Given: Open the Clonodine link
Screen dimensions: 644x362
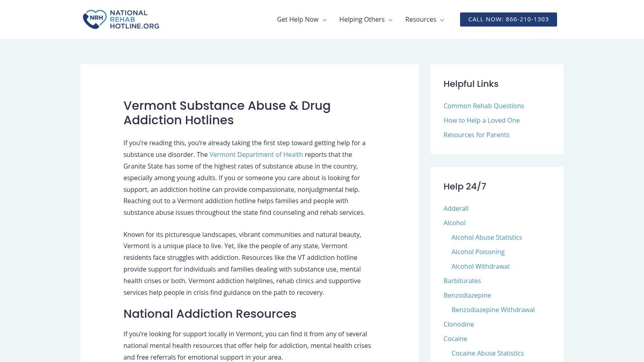Looking at the screenshot, I should point(458,324).
